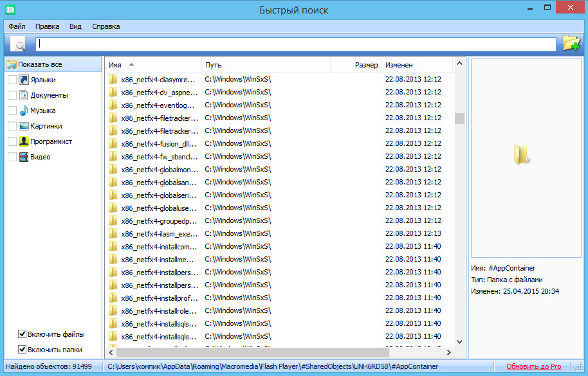Click folder icon of x86_netfx4-globalseri… row
Viewport: 588px width, 376px height.
click(113, 195)
